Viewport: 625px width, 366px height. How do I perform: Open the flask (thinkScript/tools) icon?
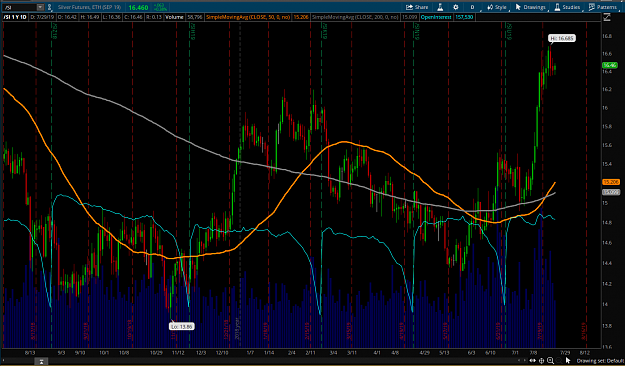440,7
